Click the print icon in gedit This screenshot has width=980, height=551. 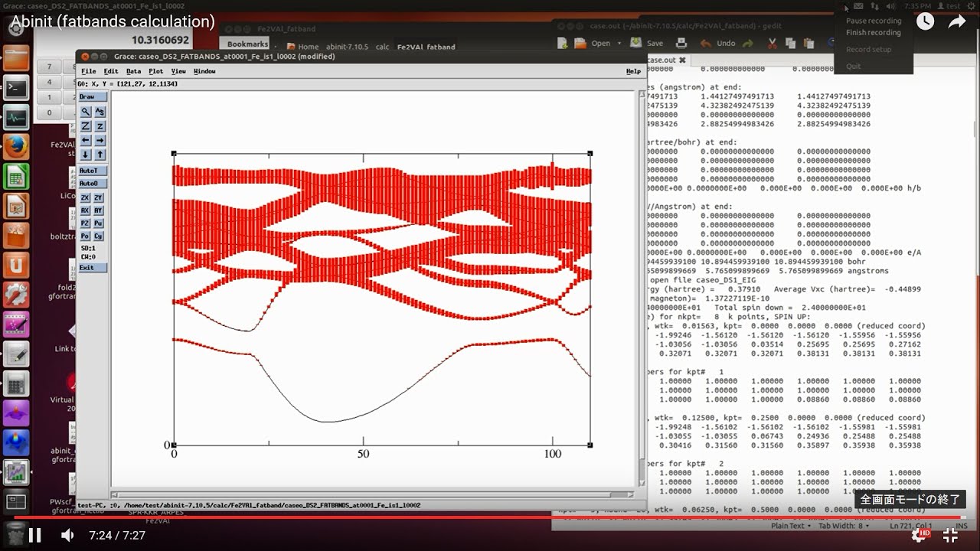tap(681, 44)
